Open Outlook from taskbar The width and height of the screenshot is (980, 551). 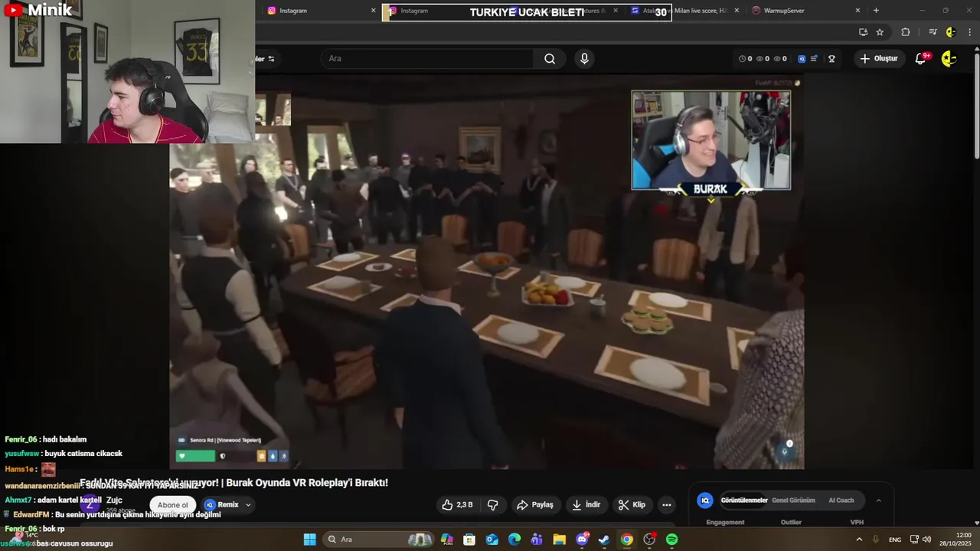pos(492,540)
